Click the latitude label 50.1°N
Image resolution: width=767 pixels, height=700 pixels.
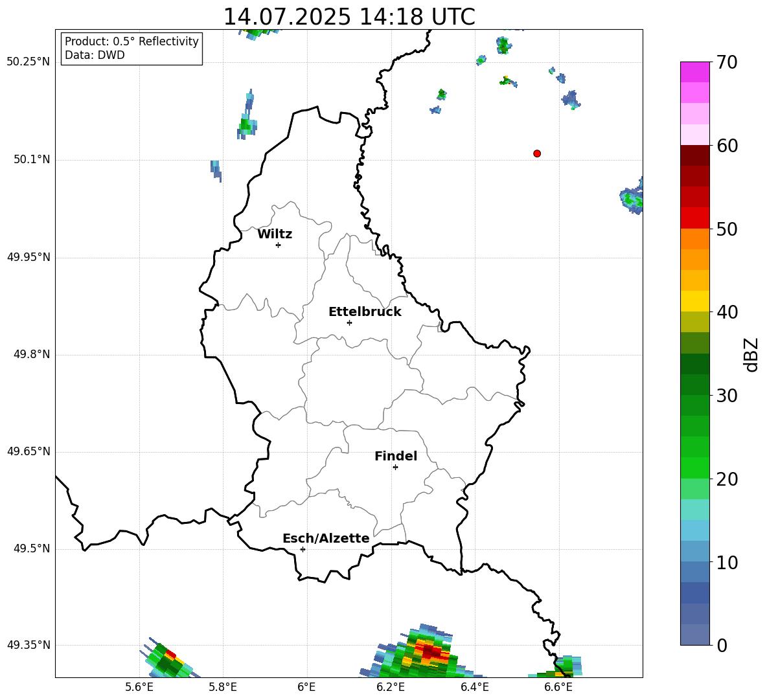point(32,159)
